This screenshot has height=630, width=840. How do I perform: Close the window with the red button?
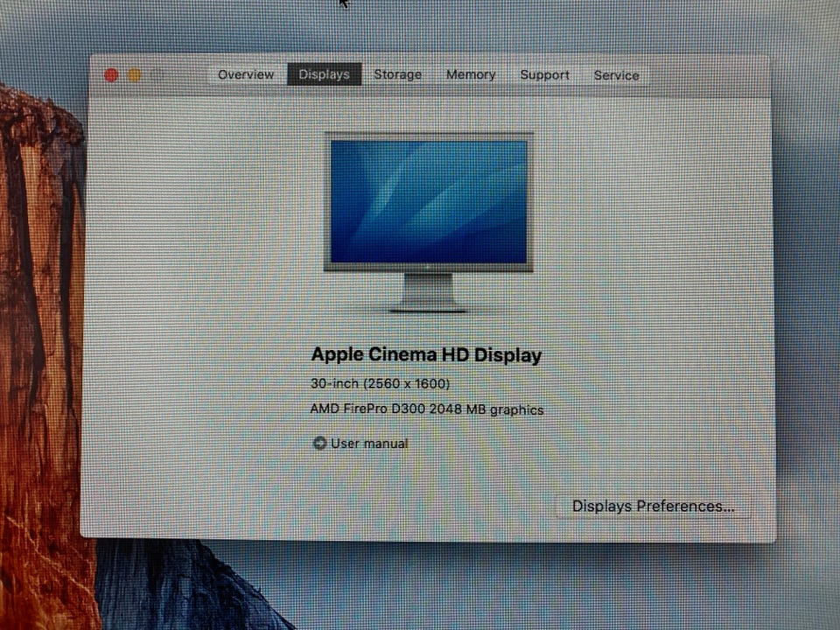click(111, 75)
